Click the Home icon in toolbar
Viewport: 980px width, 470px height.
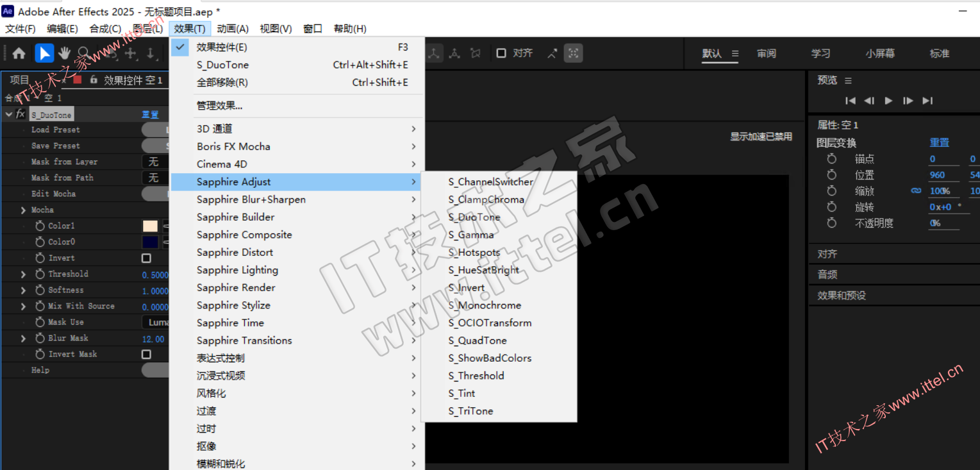click(19, 54)
